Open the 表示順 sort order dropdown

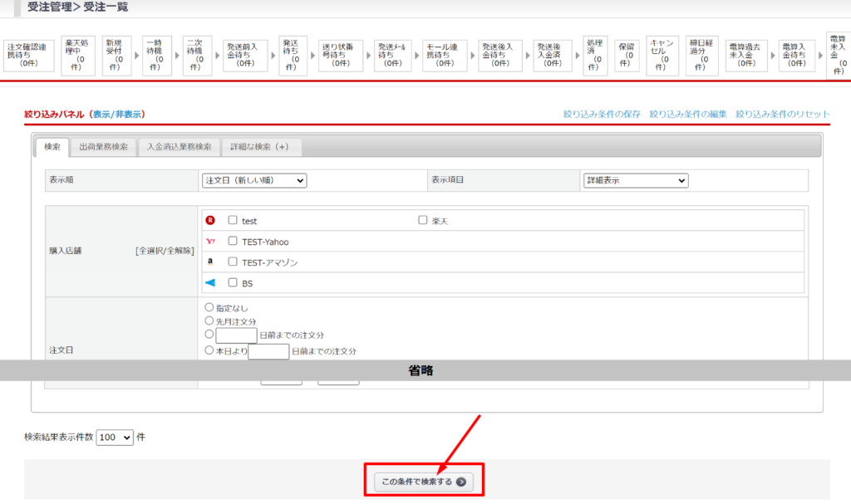click(x=254, y=180)
